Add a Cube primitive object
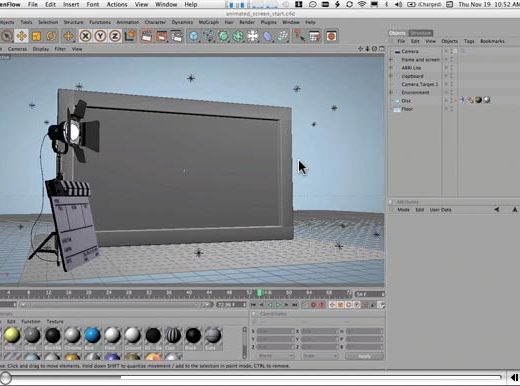520x386 pixels. pyautogui.click(x=194, y=36)
